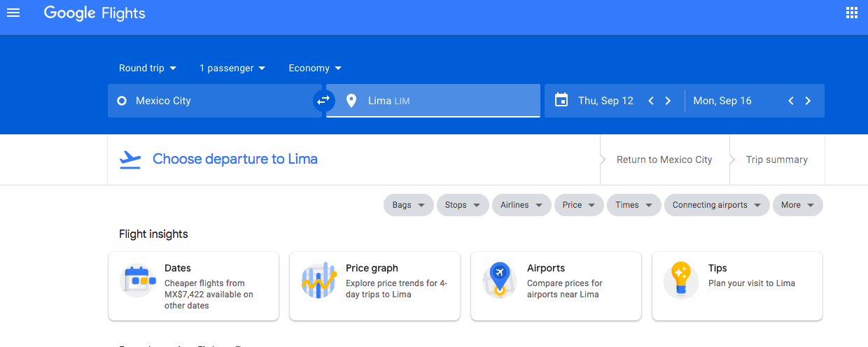This screenshot has width=868, height=347.
Task: Go to Return to Mexico City step
Action: 664,160
